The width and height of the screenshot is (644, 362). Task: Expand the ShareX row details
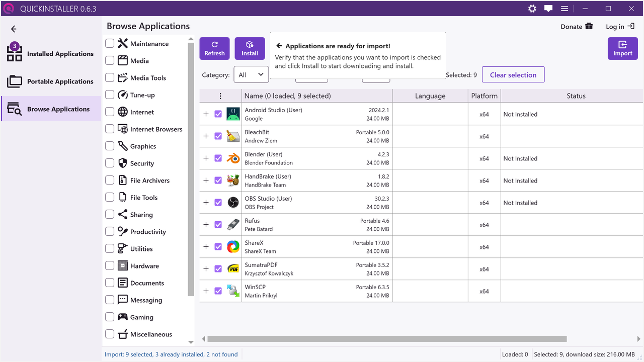point(206,247)
